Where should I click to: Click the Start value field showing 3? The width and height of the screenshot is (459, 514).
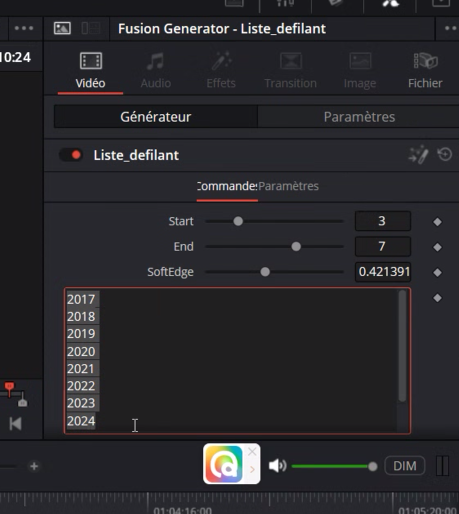(383, 221)
